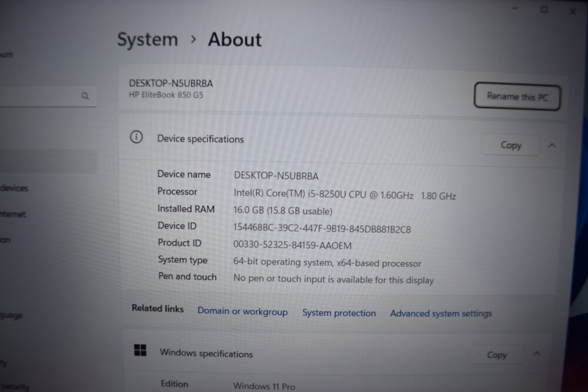Click the Windows specifications heading

point(206,353)
